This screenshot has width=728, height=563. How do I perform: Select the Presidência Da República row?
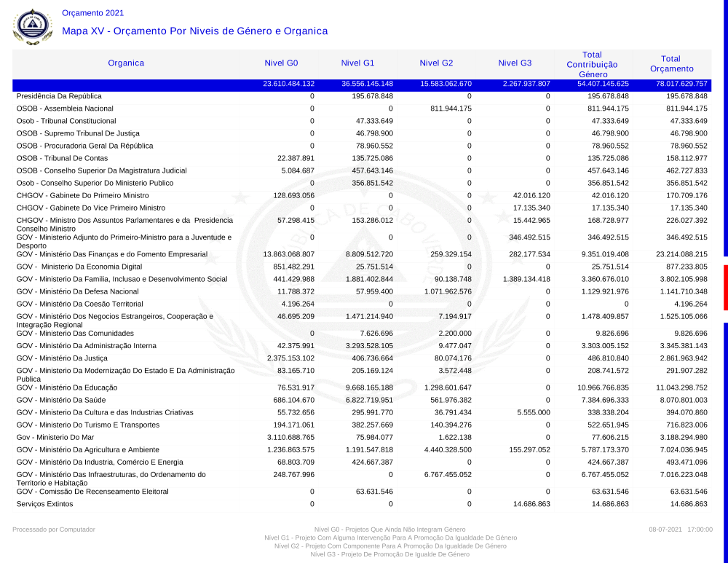point(59,96)
